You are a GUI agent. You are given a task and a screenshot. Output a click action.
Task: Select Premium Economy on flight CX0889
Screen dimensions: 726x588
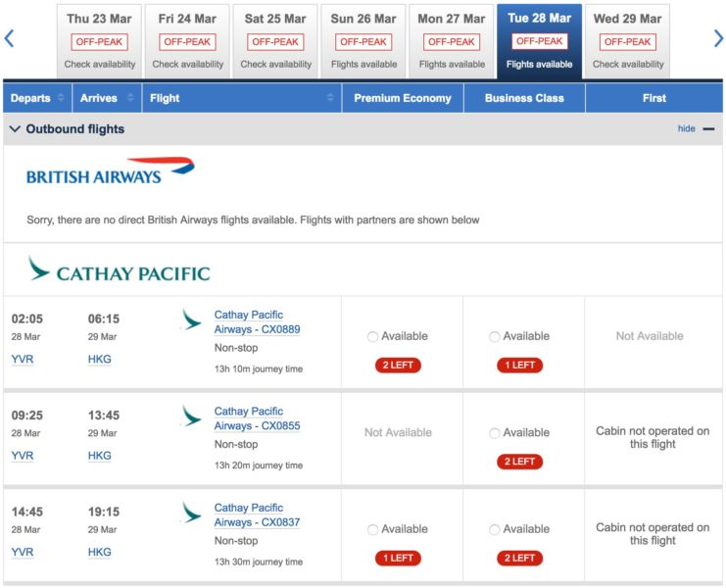click(x=372, y=336)
